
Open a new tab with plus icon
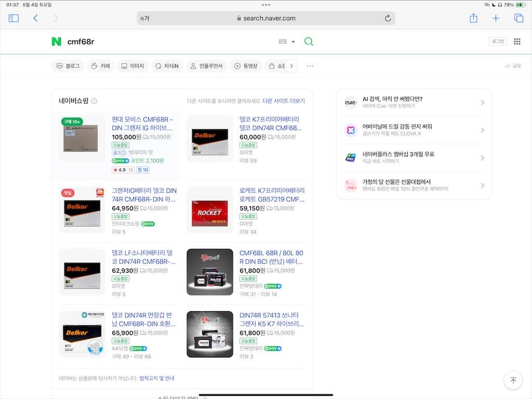[x=496, y=18]
